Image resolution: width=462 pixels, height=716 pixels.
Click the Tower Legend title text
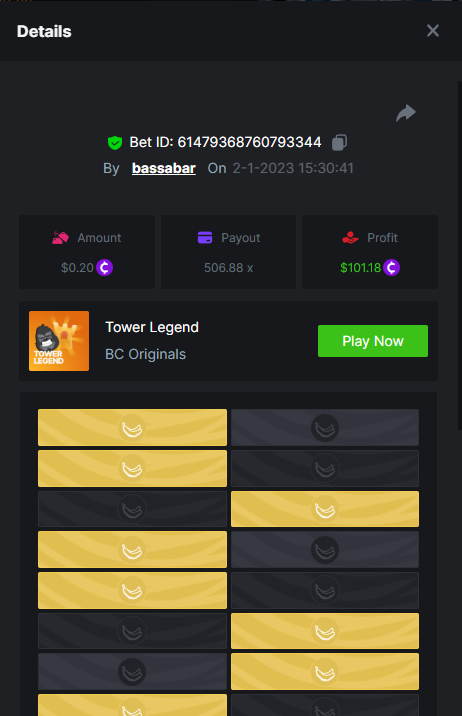(x=152, y=327)
